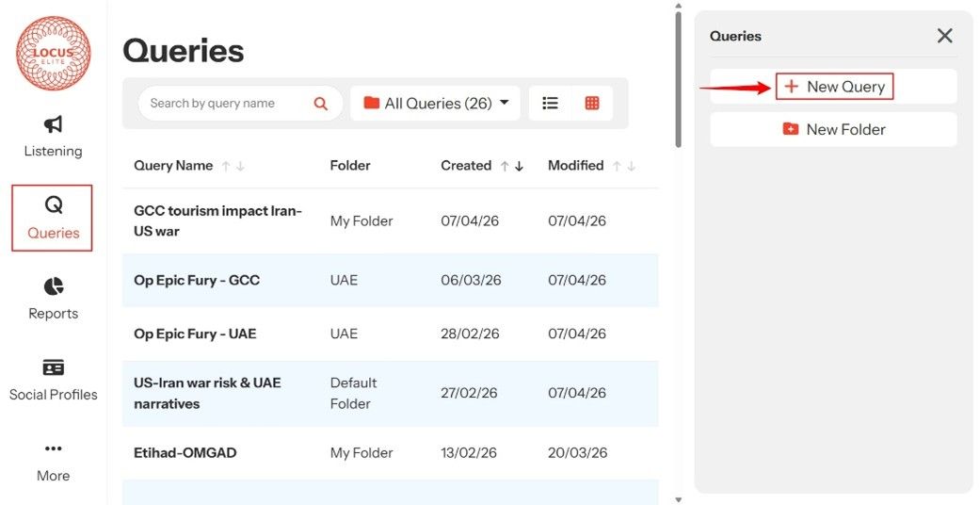Open the Op Epic Fury - GCC query
980x505 pixels.
click(x=197, y=281)
